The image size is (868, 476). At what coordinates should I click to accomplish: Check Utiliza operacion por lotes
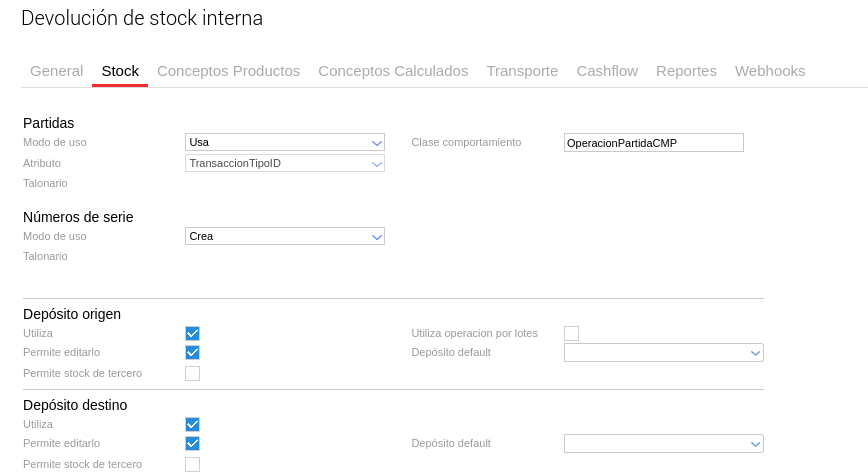pyautogui.click(x=572, y=334)
